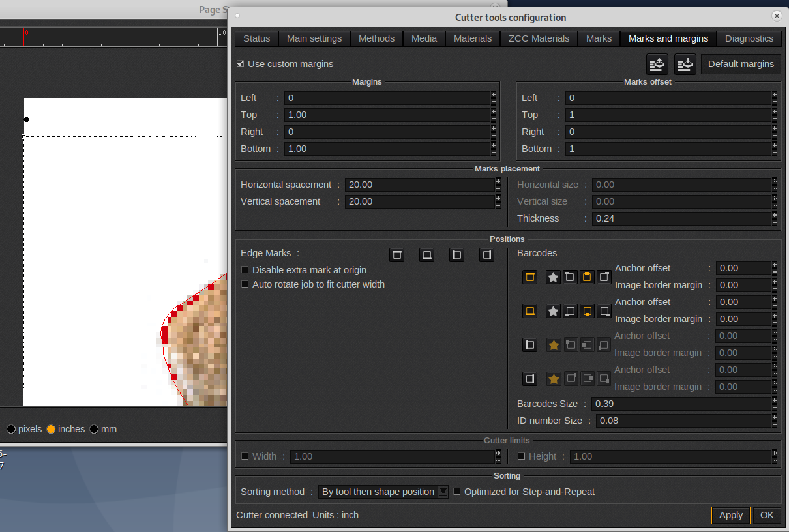
Task: Select the right Edge Marks position icon
Action: [x=486, y=255]
